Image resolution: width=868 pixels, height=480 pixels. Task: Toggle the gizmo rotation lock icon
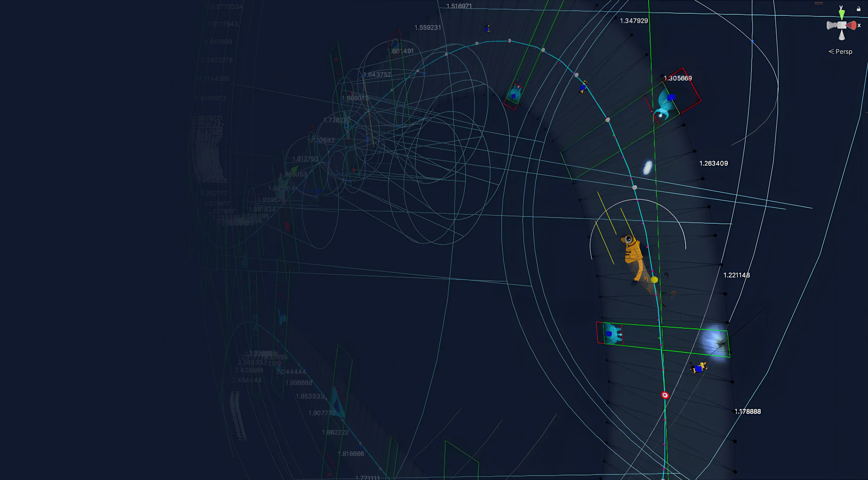tap(859, 9)
